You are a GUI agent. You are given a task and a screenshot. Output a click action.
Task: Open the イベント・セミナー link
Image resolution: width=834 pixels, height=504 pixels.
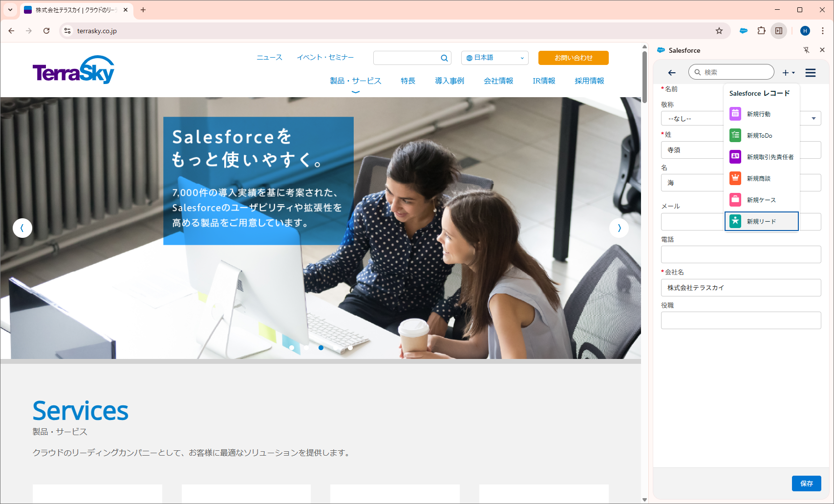325,57
